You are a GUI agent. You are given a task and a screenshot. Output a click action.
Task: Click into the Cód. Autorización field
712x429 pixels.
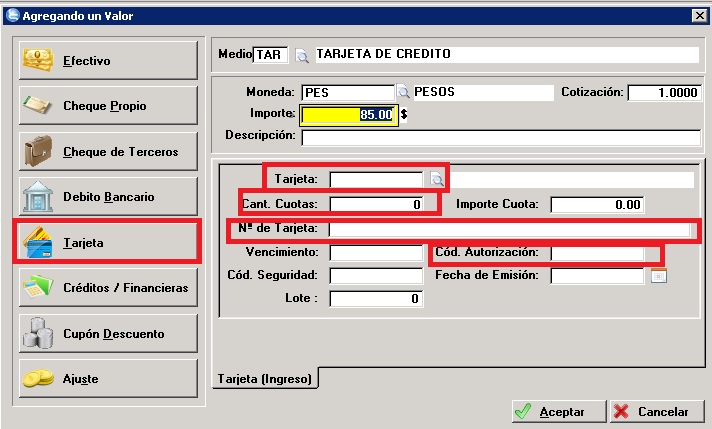click(596, 253)
